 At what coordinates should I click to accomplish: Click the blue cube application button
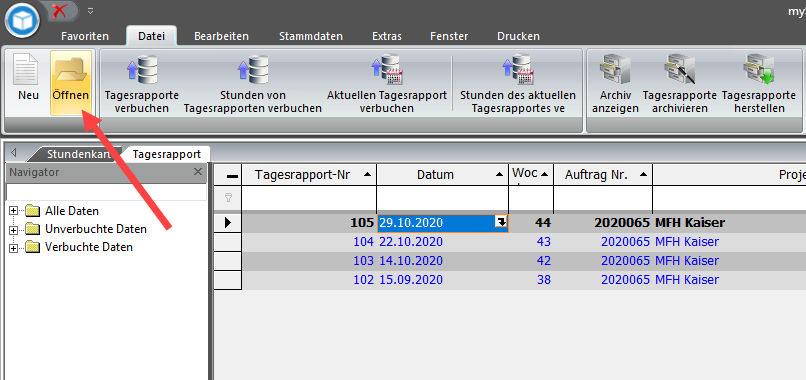[x=22, y=21]
